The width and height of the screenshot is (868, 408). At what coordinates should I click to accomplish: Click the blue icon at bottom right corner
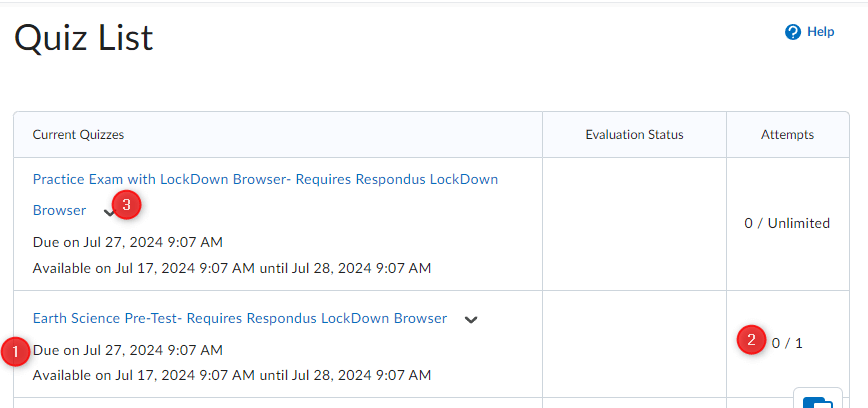click(818, 401)
